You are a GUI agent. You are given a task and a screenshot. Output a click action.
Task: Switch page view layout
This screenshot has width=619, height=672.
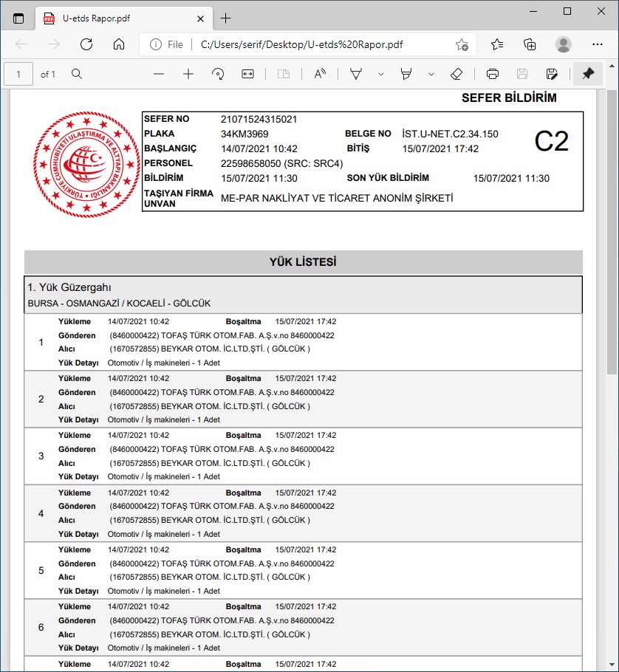pos(284,74)
